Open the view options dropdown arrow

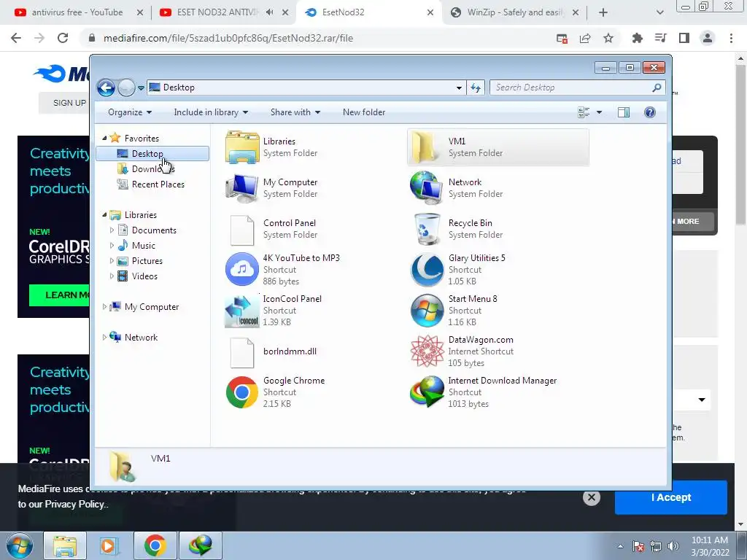(600, 112)
